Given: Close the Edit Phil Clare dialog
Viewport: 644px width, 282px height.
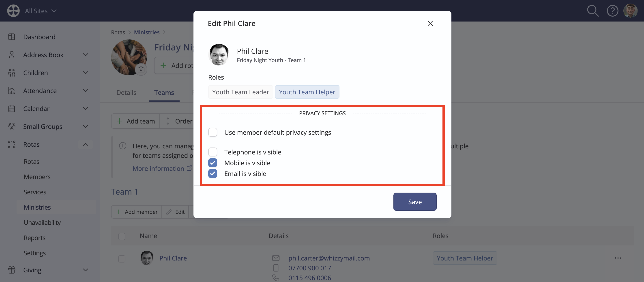Looking at the screenshot, I should pos(430,23).
